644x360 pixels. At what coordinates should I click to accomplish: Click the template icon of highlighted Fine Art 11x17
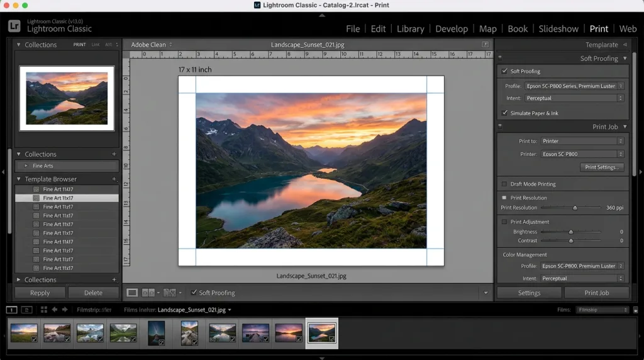(x=36, y=198)
